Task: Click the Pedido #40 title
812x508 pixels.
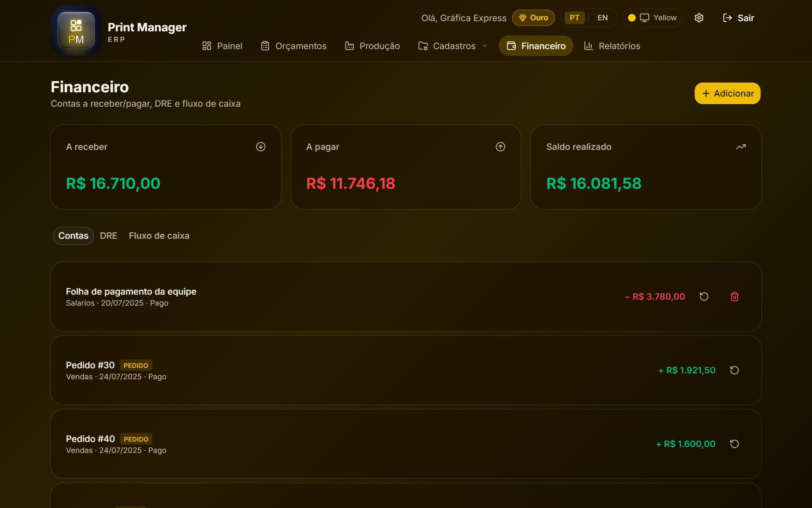Action: (90, 439)
